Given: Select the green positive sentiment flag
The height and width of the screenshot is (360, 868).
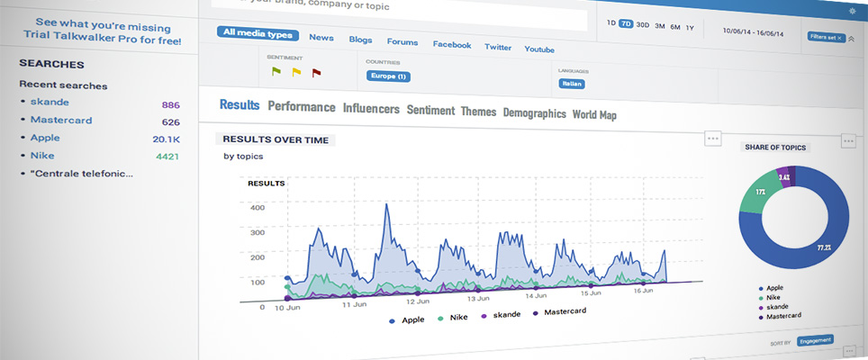Looking at the screenshot, I should pos(276,71).
